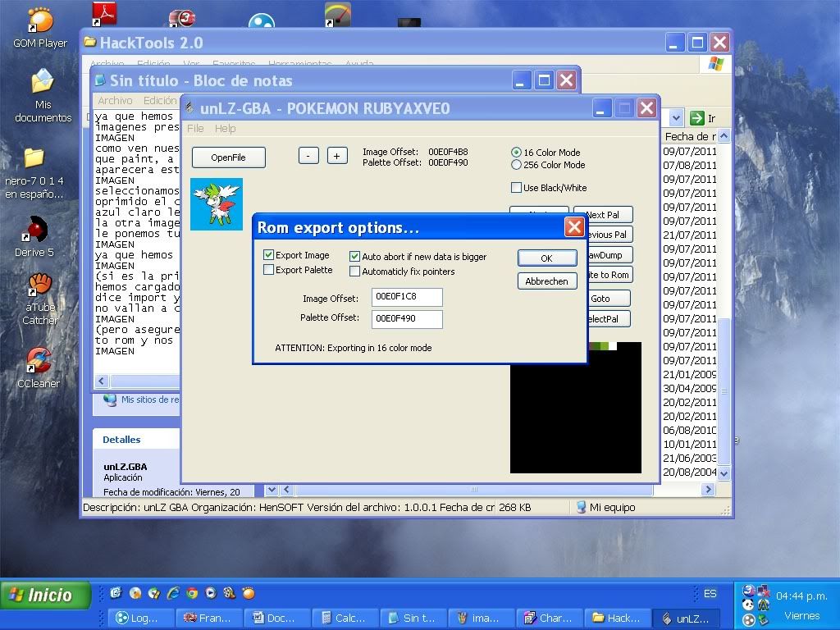Open the Archivo menu in Bloc de notas

pos(115,101)
